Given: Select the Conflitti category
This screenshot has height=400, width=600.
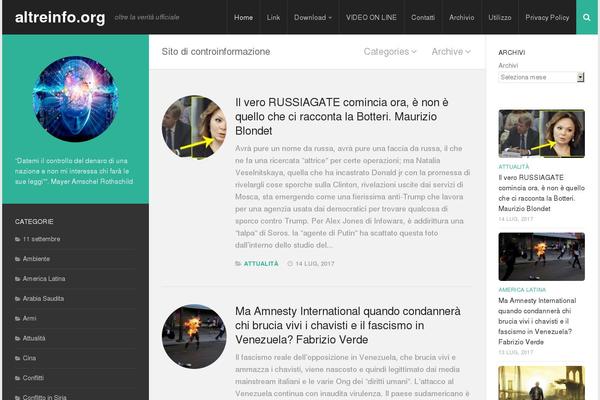Looking at the screenshot, I should (33, 378).
